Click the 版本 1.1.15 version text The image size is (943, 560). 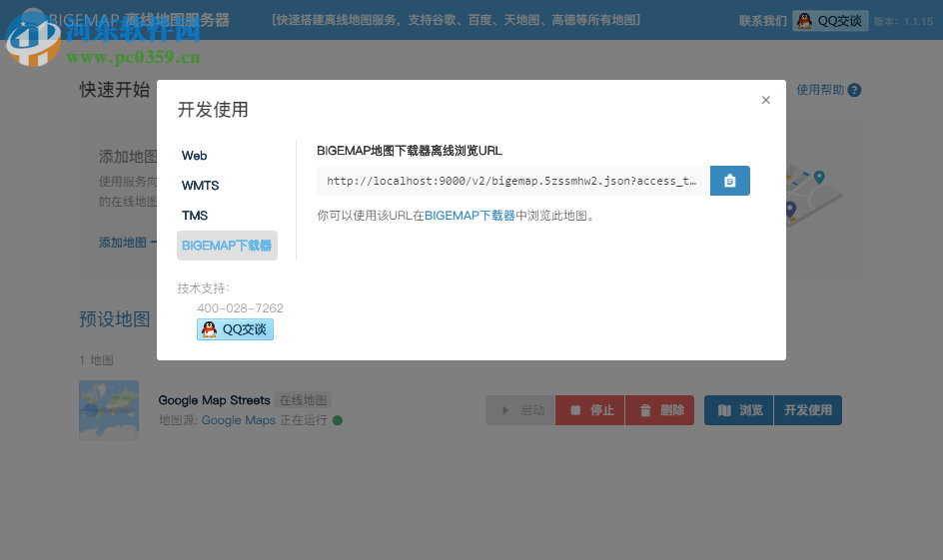coord(903,22)
